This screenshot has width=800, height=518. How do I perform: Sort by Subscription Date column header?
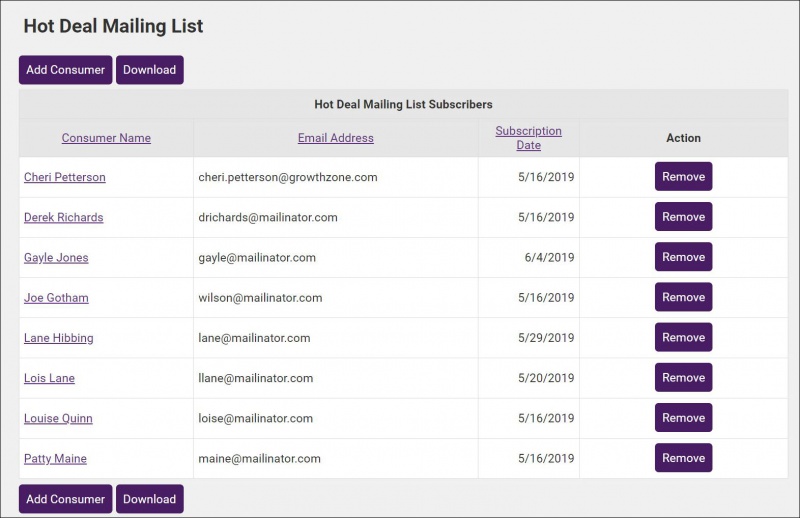pos(528,138)
